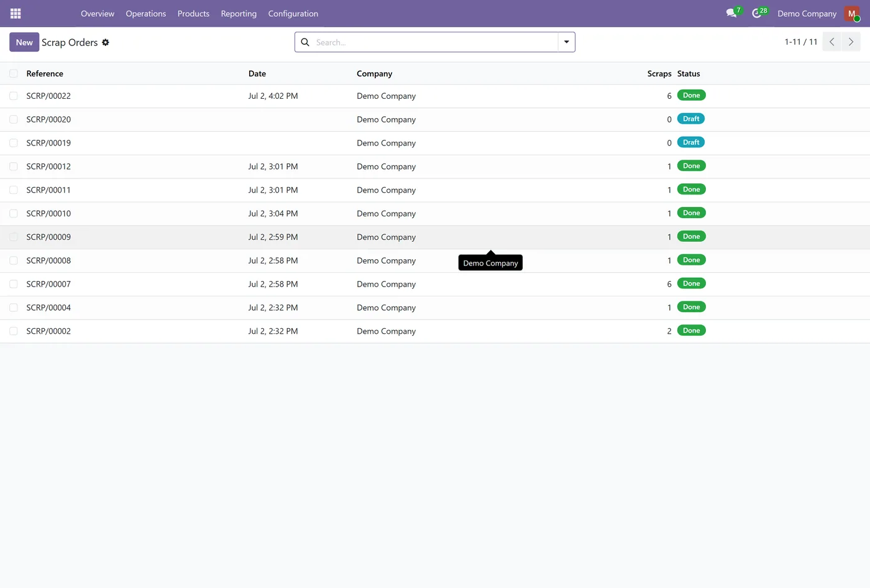Open scrap order SCRP/00011
The image size is (870, 588).
pos(48,190)
